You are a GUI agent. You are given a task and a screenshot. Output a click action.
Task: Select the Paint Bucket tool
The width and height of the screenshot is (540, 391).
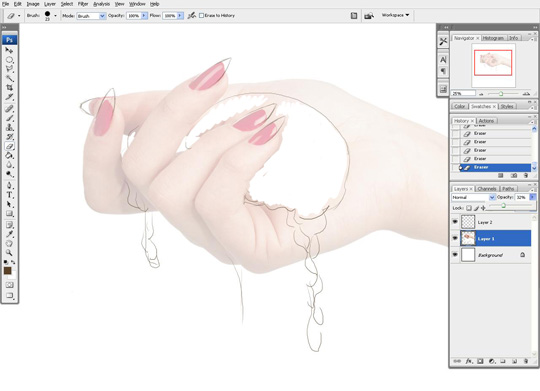pyautogui.click(x=9, y=155)
